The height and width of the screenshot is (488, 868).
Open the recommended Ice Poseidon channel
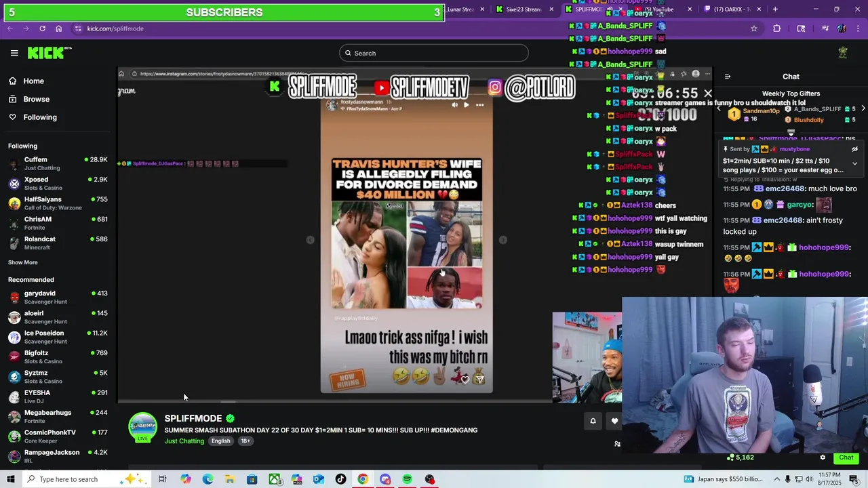pyautogui.click(x=58, y=337)
